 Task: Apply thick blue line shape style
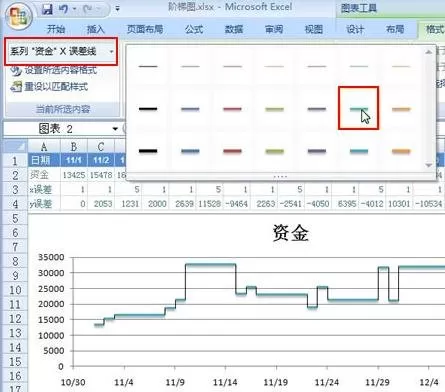click(x=190, y=151)
